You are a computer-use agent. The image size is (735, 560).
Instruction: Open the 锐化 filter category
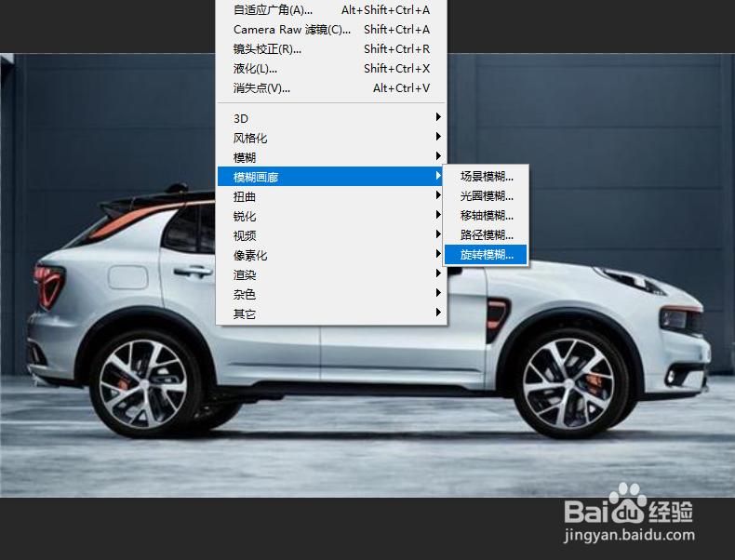tap(330, 216)
